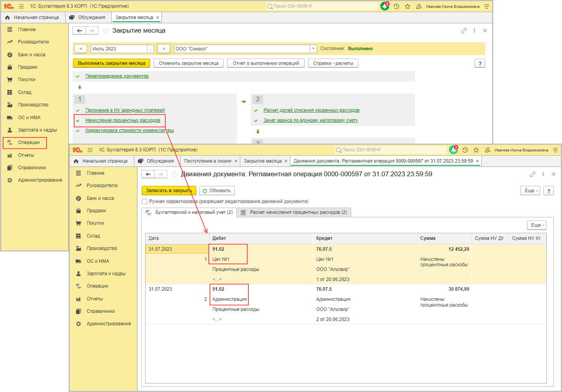Screen dimensions: 562x392
Task: Click search field in front window header
Action: 391,150
